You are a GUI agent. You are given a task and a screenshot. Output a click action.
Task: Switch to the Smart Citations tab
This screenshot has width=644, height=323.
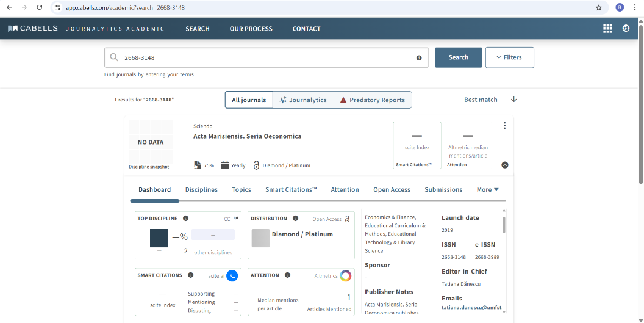291,190
